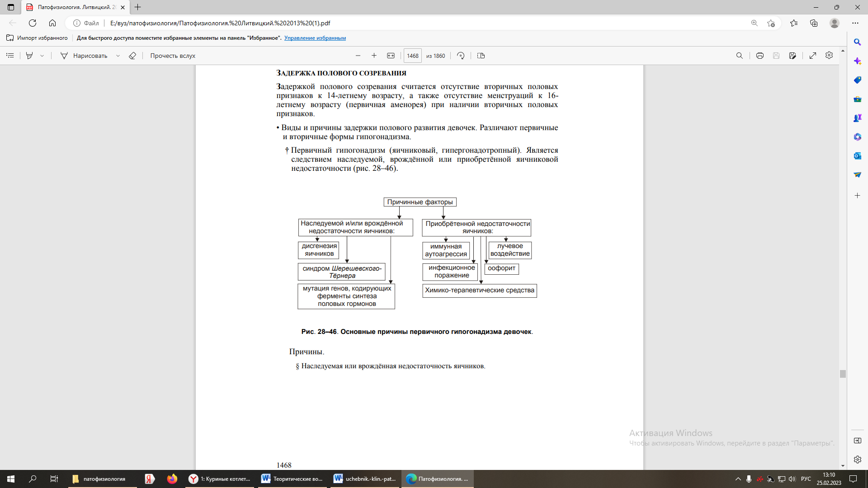Select the eraser tool
Image resolution: width=868 pixels, height=488 pixels.
pyautogui.click(x=132, y=56)
